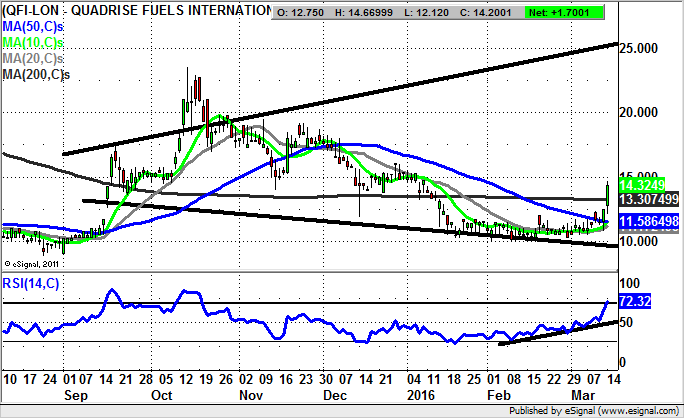Click the QFI-LON Quadrise Fuels chart title
The width and height of the screenshot is (684, 418).
[x=136, y=11]
